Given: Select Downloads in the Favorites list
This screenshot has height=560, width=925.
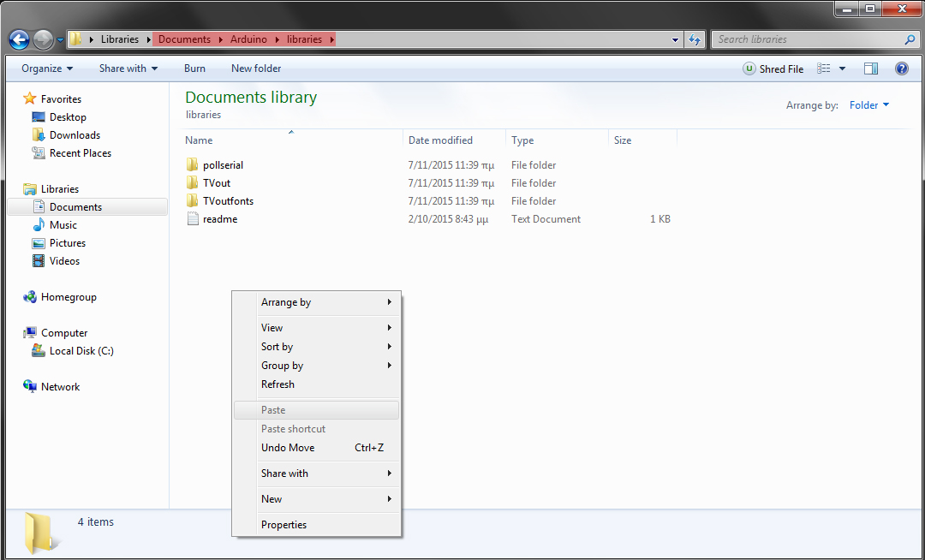Looking at the screenshot, I should pyautogui.click(x=75, y=135).
